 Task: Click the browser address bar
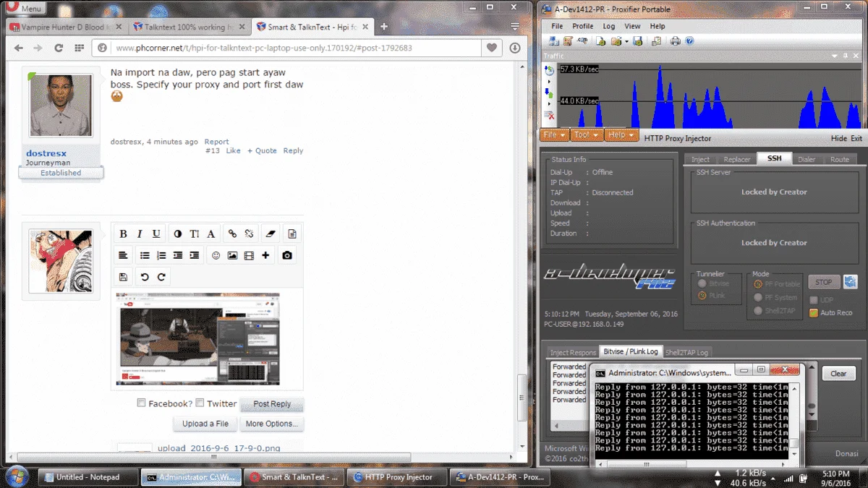[x=297, y=48]
